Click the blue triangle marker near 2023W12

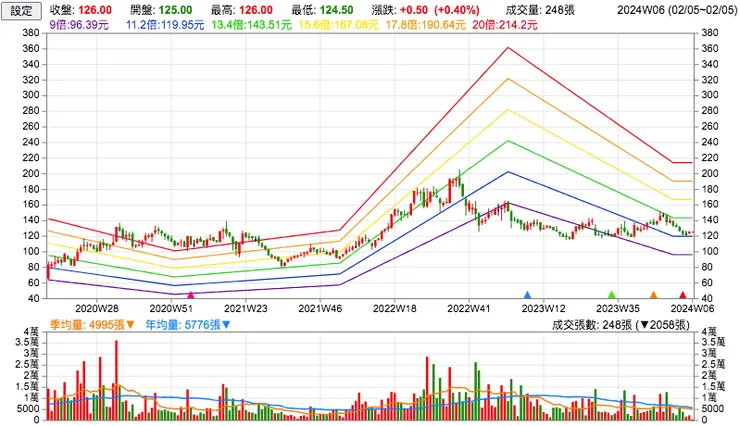(528, 295)
